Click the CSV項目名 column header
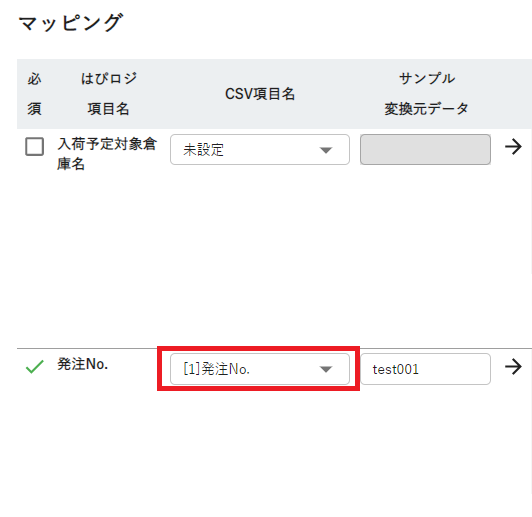532x517 pixels. pos(260,94)
